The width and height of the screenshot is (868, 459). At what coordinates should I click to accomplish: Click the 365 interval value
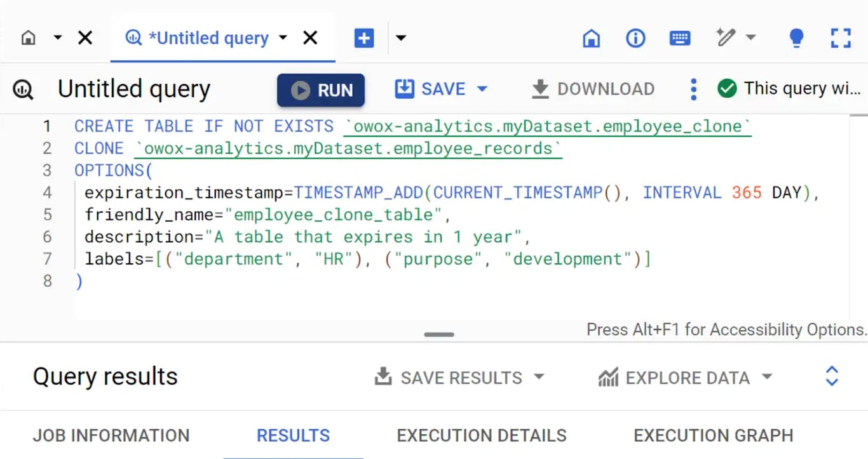tap(747, 192)
